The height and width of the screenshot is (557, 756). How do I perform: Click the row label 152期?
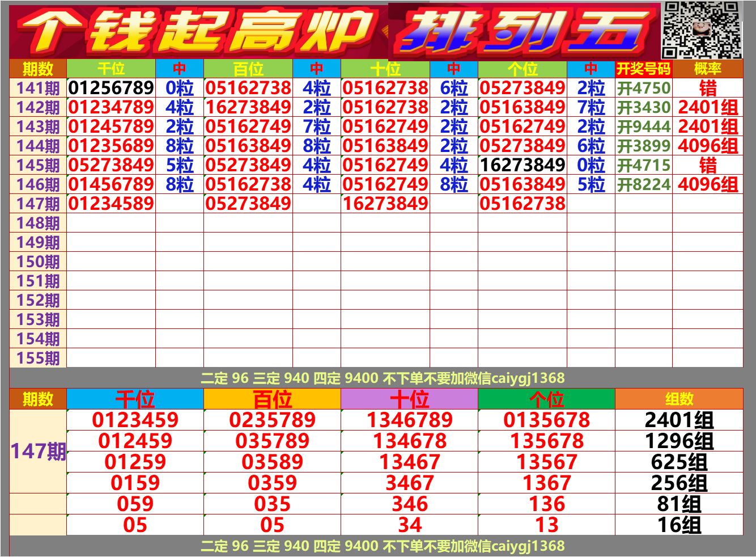click(x=38, y=300)
